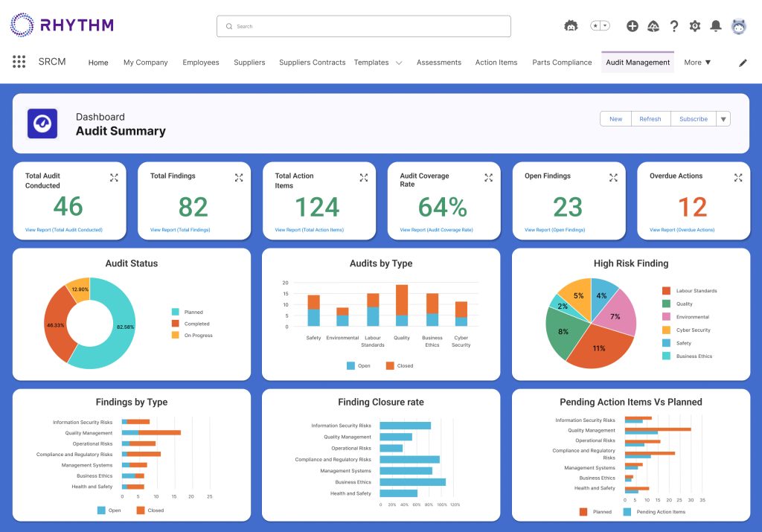Expand the Overdue Actions card
Screen dimensions: 762x532
coord(738,177)
